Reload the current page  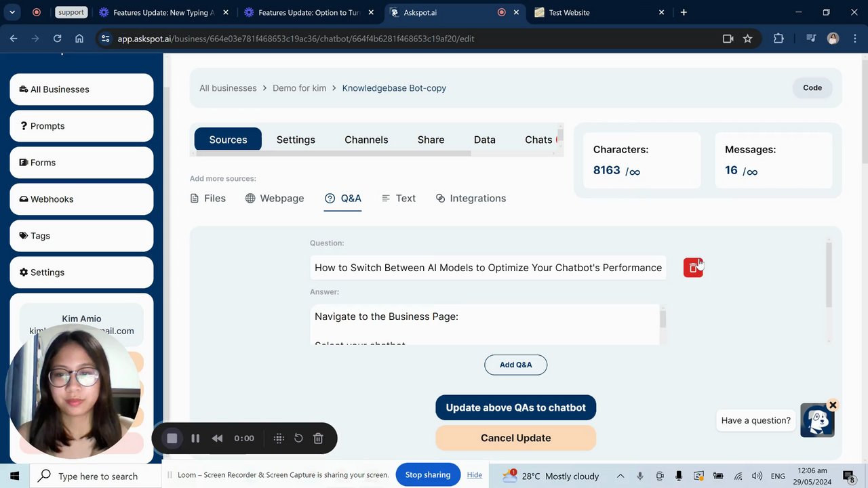[x=57, y=39]
